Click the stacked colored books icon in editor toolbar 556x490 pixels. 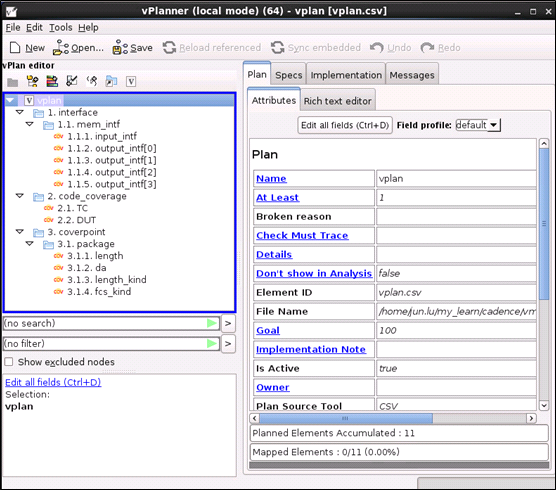tap(52, 82)
